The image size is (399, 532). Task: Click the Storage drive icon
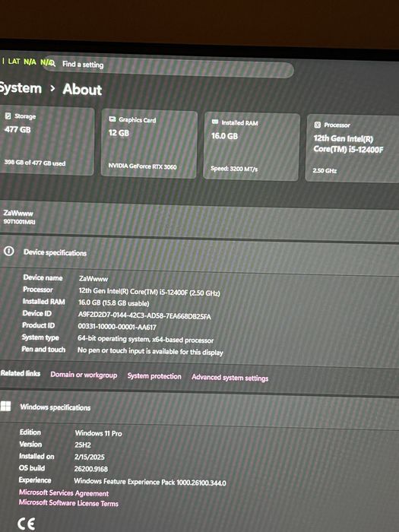click(8, 116)
